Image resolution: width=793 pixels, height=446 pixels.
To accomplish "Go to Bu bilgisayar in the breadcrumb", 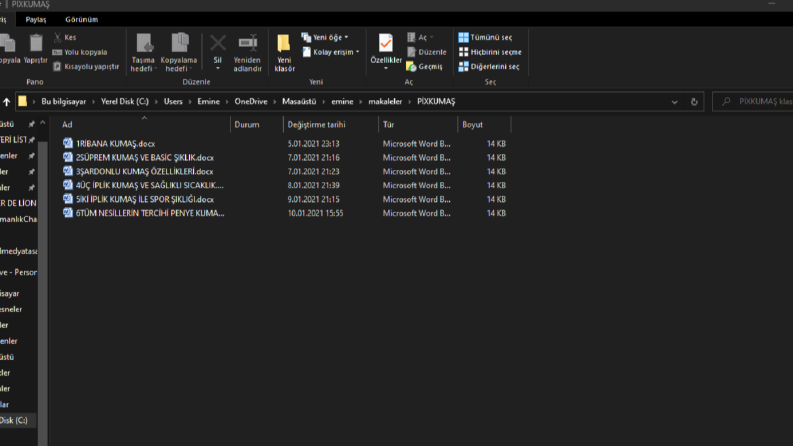I will click(x=64, y=102).
